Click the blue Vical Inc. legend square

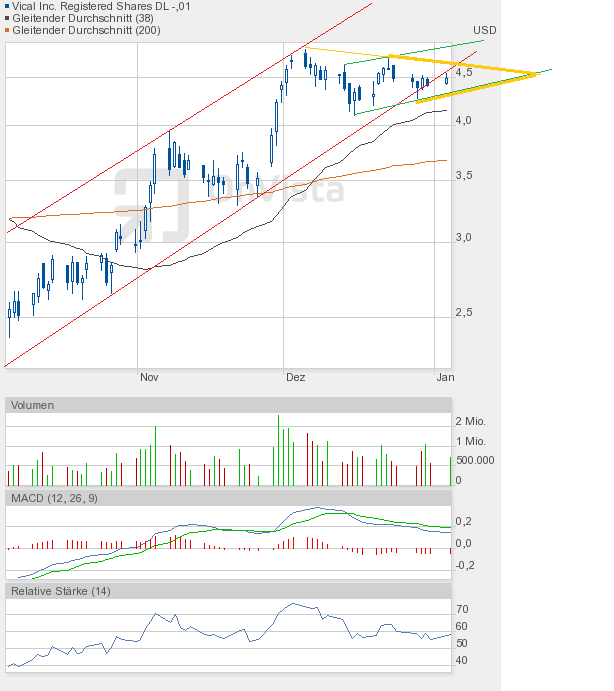tap(8, 6)
